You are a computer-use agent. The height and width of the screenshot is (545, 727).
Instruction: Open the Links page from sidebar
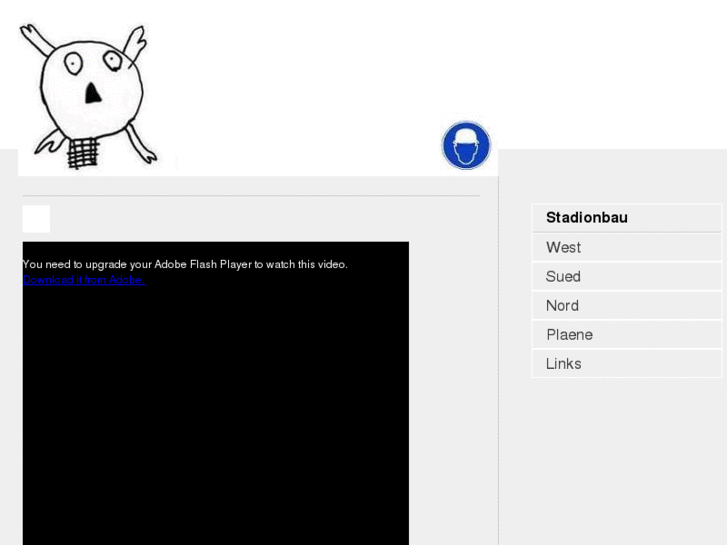pos(627,364)
